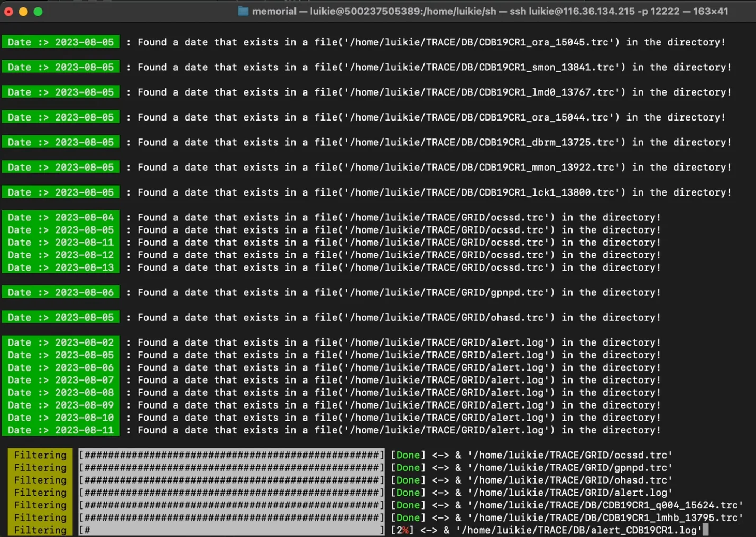Image resolution: width=756 pixels, height=537 pixels.
Task: Click the filtering path '/home/luikie/TRACE/GRID/ohasd.trc'
Action: pyautogui.click(x=570, y=480)
